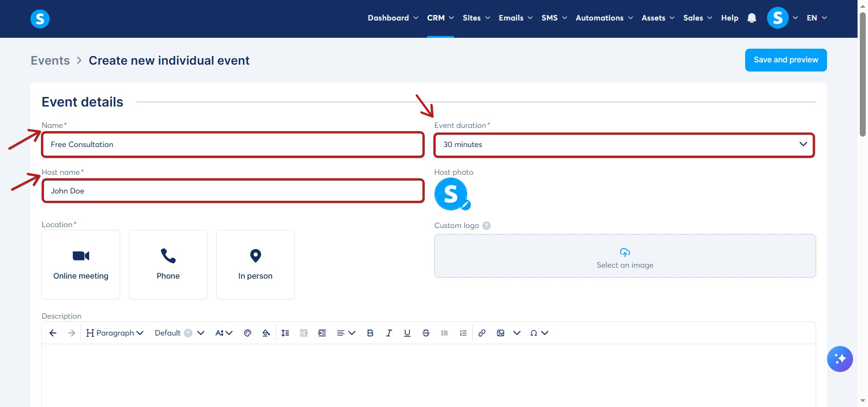
Task: Open the Sales menu
Action: pyautogui.click(x=697, y=18)
